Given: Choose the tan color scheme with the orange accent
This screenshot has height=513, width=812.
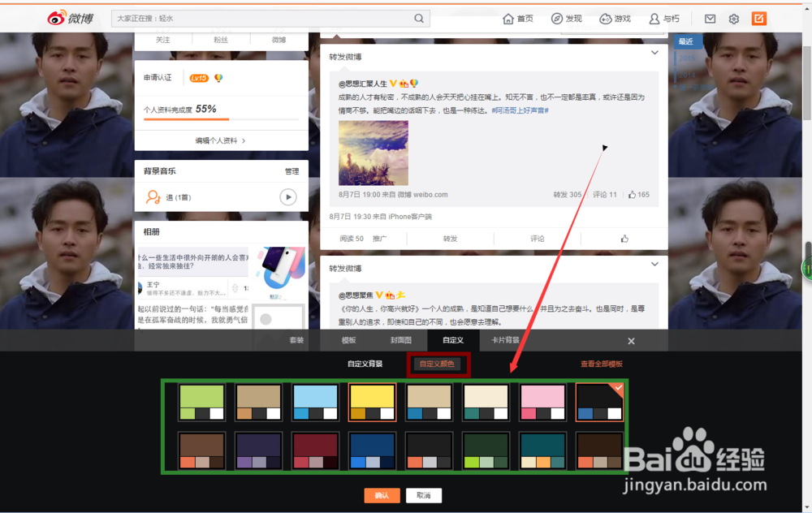Looking at the screenshot, I should 258,403.
